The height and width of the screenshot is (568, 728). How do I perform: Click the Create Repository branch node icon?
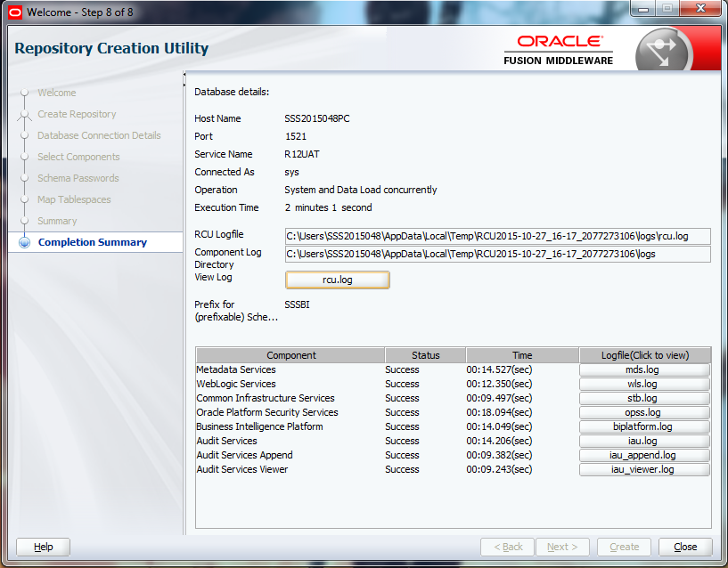(25, 115)
